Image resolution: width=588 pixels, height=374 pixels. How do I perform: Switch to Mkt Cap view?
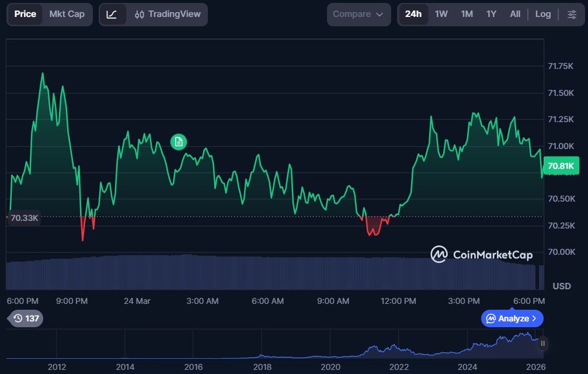click(x=67, y=14)
